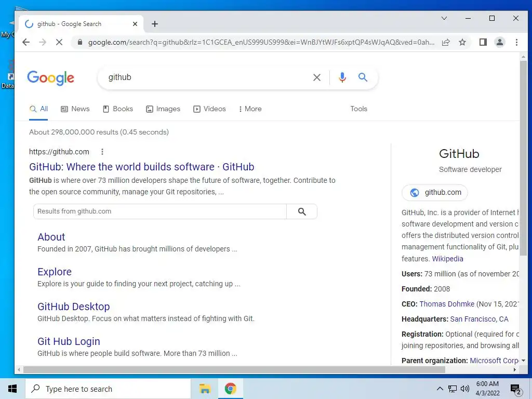
Task: Open the GitHub Desktop sitelink
Action: point(74,307)
